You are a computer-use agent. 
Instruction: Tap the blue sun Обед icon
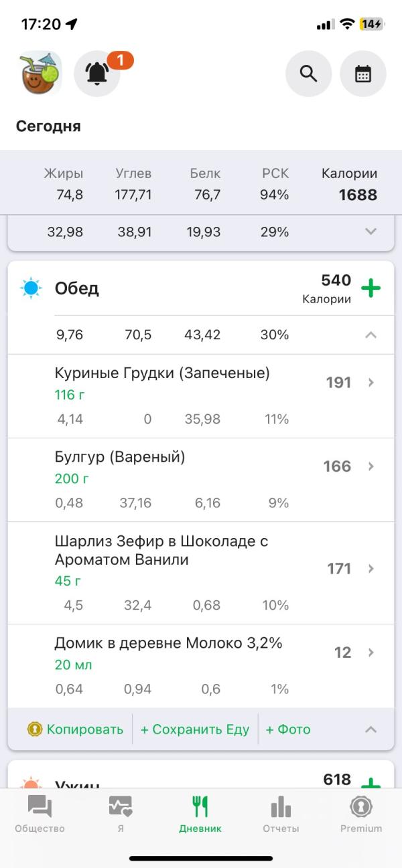pyautogui.click(x=31, y=288)
